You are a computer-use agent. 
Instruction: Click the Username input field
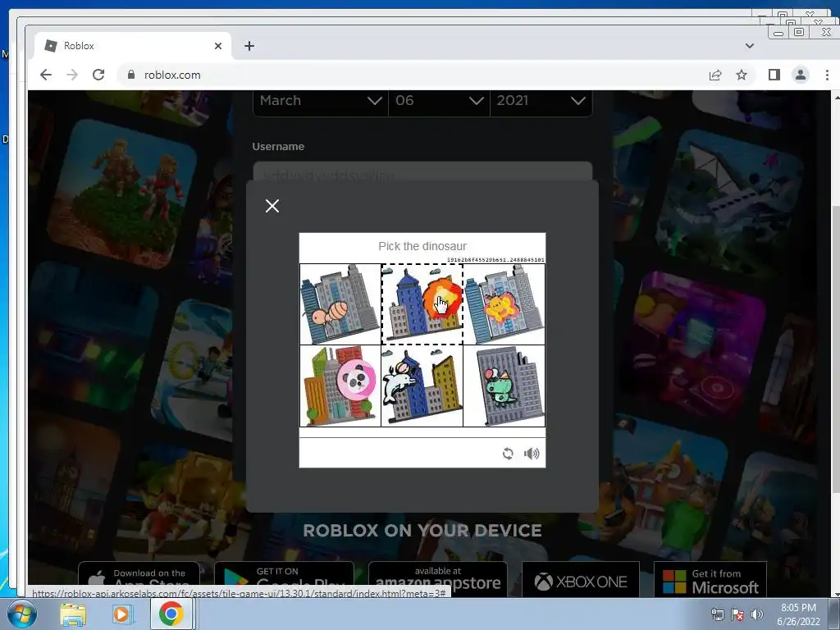pyautogui.click(x=422, y=171)
